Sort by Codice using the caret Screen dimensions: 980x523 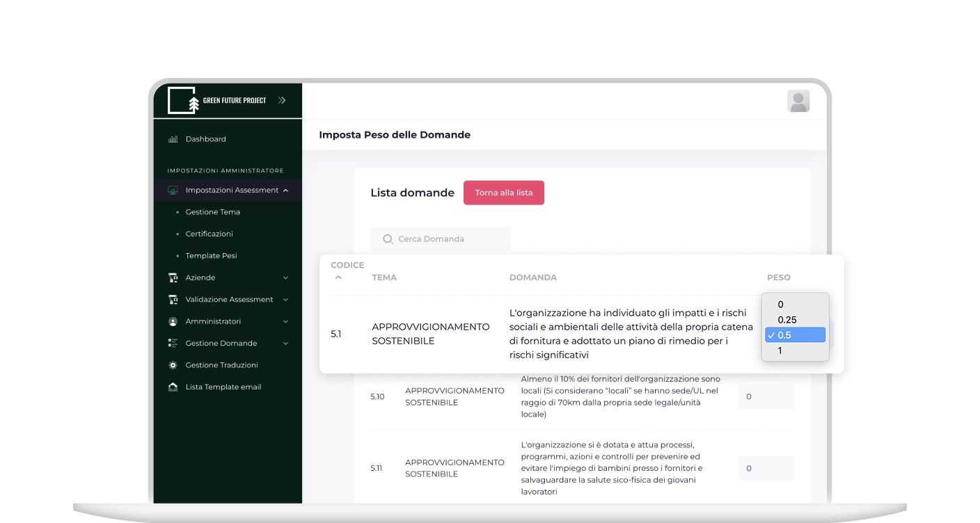coord(338,277)
